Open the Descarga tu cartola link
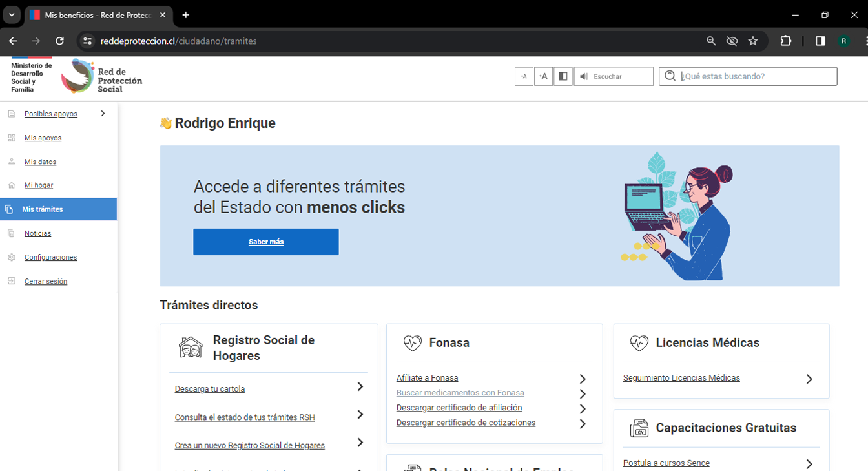Viewport: 868px width, 471px height. pos(209,389)
